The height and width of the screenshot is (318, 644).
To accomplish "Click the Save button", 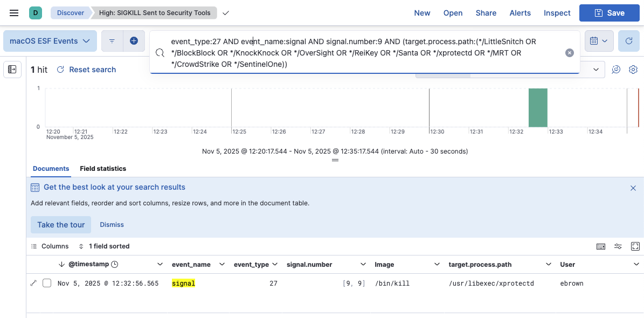I will coord(609,13).
